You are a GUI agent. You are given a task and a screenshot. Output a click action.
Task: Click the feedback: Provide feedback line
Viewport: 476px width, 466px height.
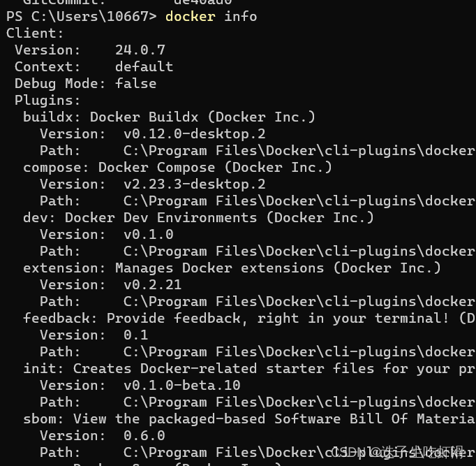pos(249,319)
